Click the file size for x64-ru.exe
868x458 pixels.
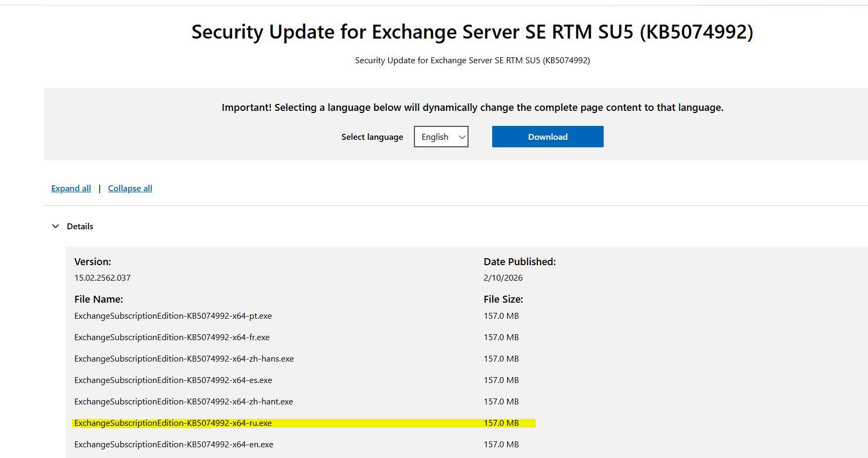(x=501, y=423)
